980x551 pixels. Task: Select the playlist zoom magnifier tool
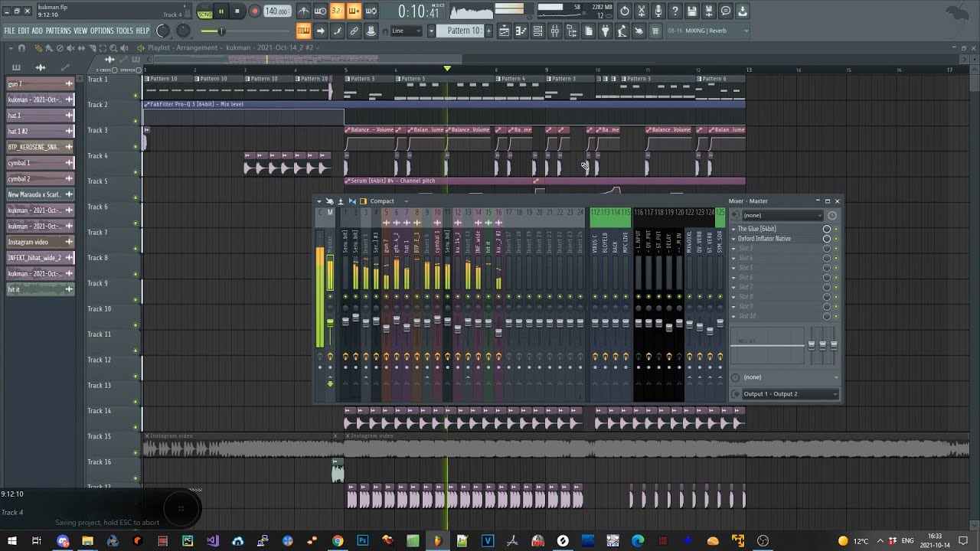(112, 48)
